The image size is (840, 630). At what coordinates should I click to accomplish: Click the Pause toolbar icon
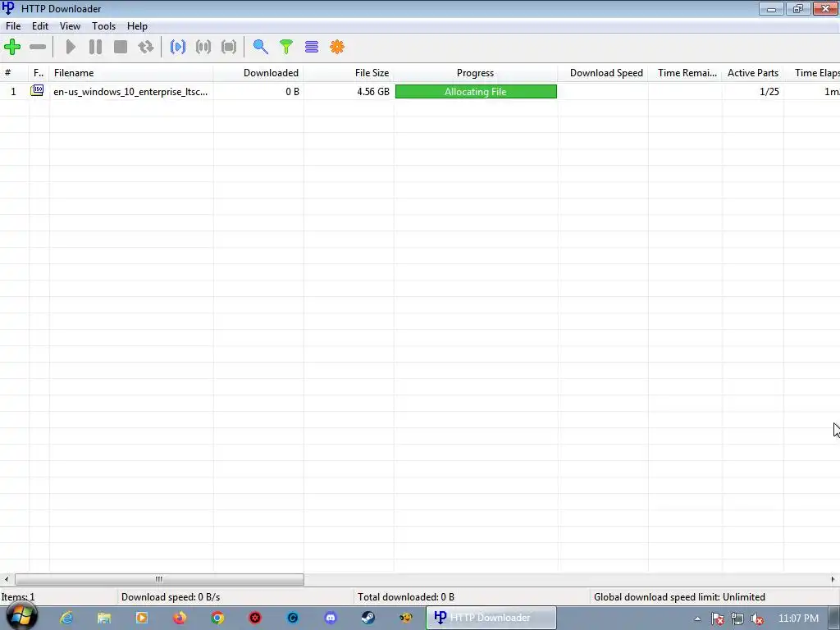click(x=95, y=47)
